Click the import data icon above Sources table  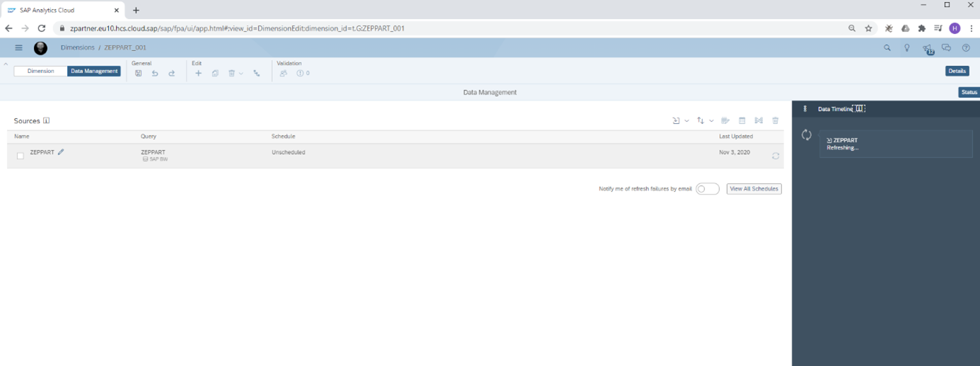[677, 121]
